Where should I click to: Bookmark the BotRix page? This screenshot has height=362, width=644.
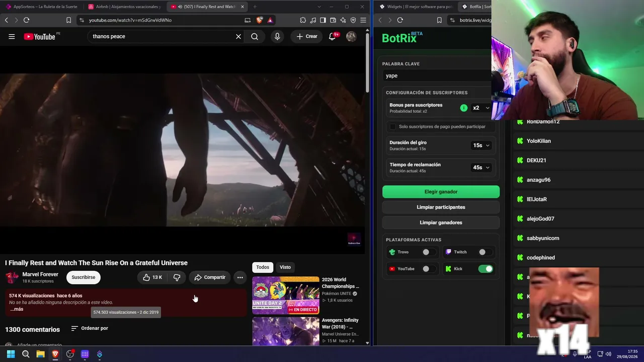(439, 20)
